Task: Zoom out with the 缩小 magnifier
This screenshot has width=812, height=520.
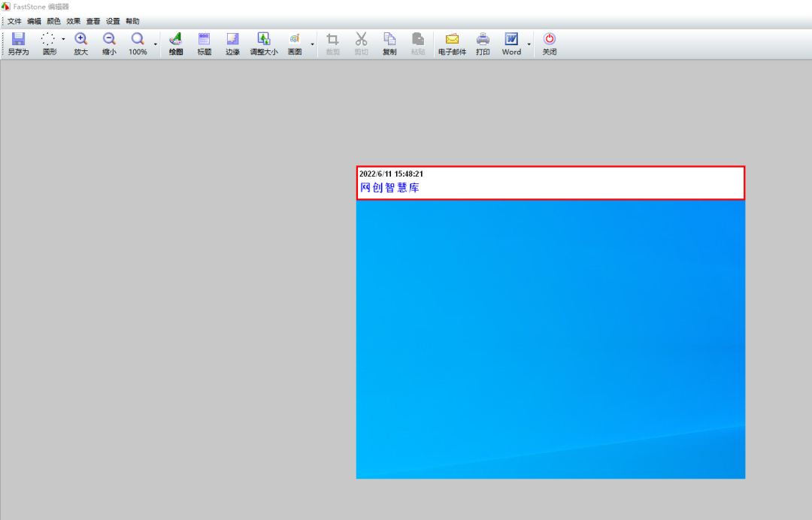Action: tap(109, 44)
